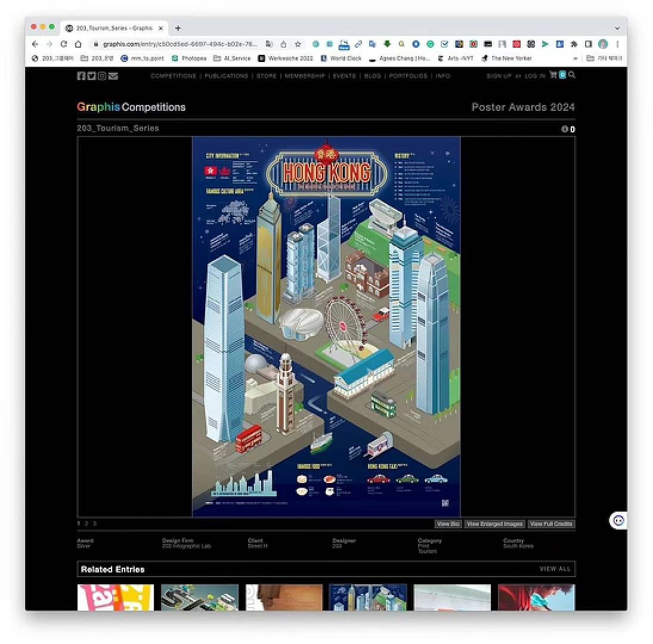Image resolution: width=653 pixels, height=644 pixels.
Task: Reload the current page
Action: (64, 44)
